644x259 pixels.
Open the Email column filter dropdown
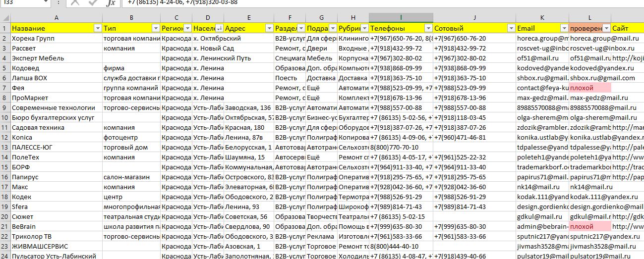(x=564, y=28)
